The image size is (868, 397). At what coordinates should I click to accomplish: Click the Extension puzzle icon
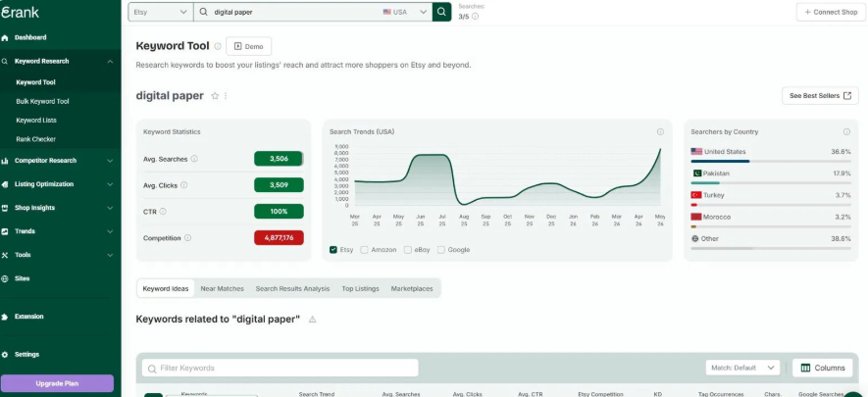pyautogui.click(x=5, y=317)
